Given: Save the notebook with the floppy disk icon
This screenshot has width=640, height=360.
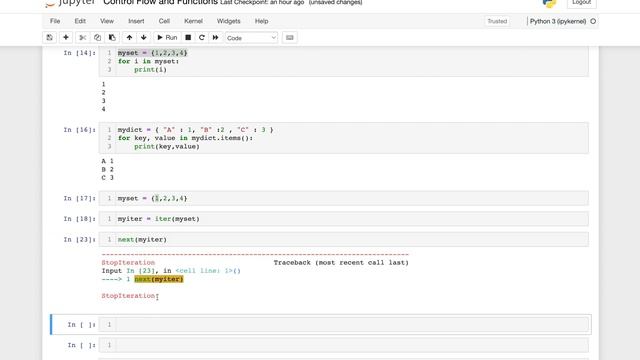Looking at the screenshot, I should coord(49,38).
